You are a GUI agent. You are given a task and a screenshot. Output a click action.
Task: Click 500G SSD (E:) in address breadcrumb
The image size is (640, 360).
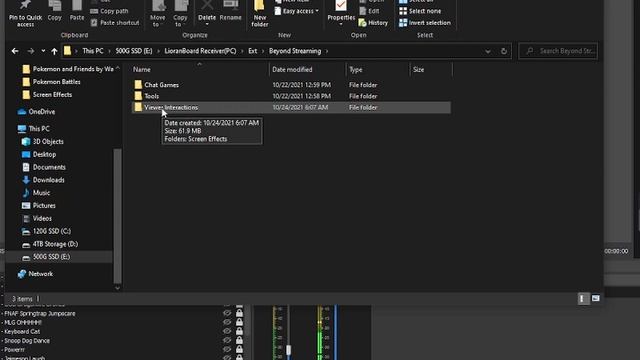point(134,51)
